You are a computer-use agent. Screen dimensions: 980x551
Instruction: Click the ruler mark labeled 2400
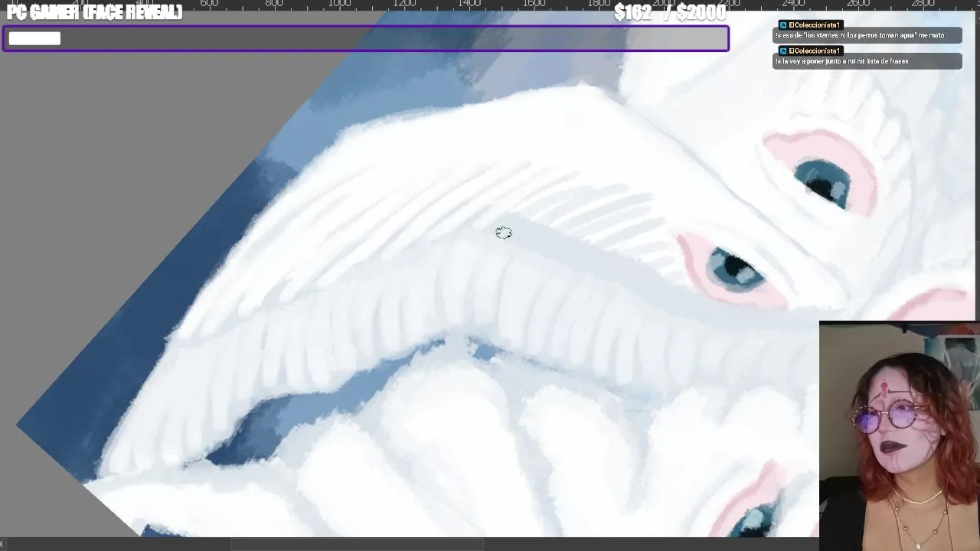pos(794,4)
